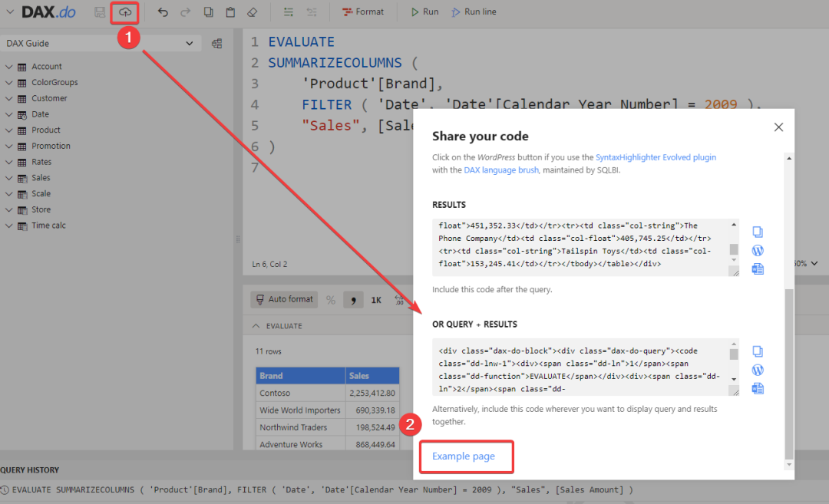Click query history entry for EVALUATE SUMMARIZECOLUMNS
Viewport: 829px width, 504px height.
coord(322,489)
